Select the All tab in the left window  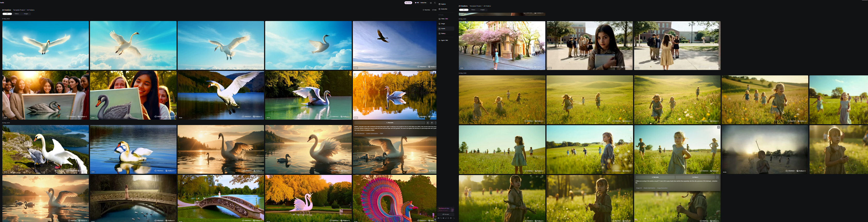coord(7,14)
